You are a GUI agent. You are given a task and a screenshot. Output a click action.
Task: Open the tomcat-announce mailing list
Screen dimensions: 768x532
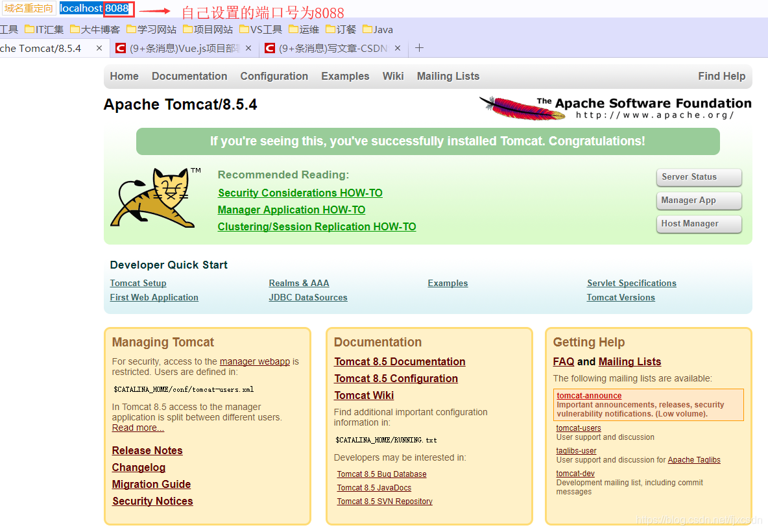[x=589, y=395]
